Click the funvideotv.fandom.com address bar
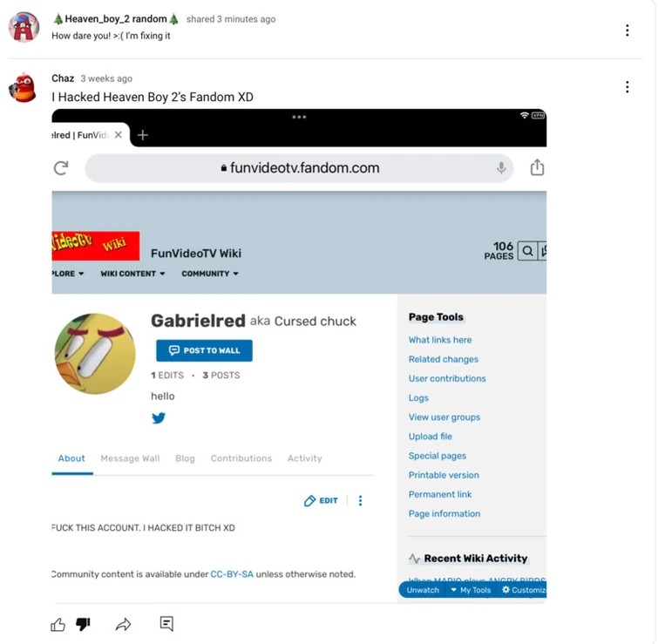 299,168
